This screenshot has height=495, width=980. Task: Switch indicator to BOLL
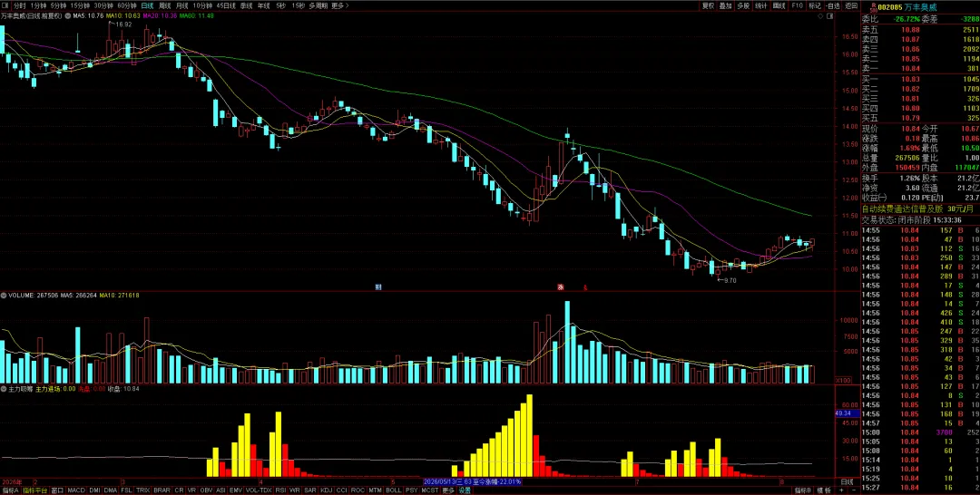click(393, 490)
